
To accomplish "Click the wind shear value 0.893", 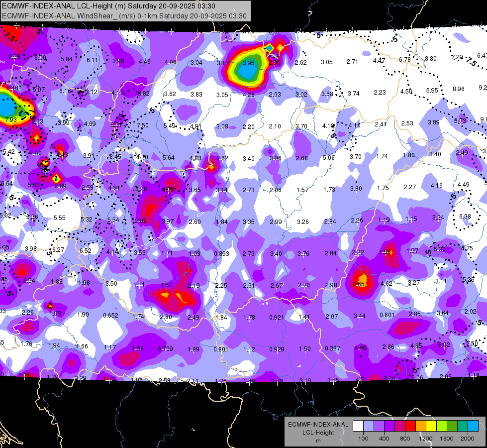I will click(222, 254).
